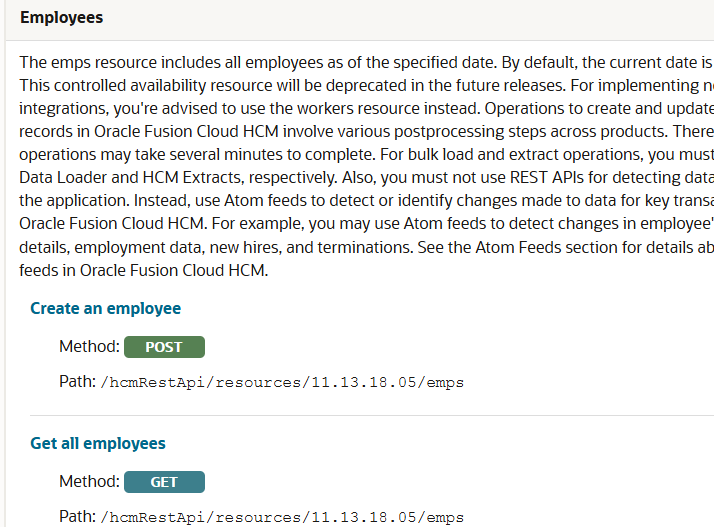Click the teal GET method badge
714x527 pixels.
(164, 482)
